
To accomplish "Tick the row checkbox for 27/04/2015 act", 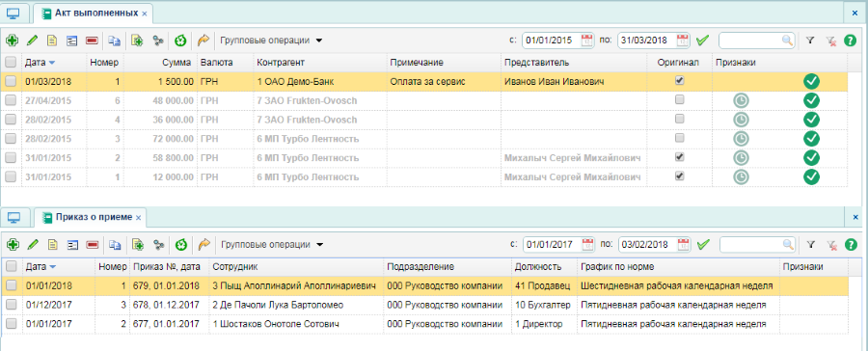I will coord(11,100).
